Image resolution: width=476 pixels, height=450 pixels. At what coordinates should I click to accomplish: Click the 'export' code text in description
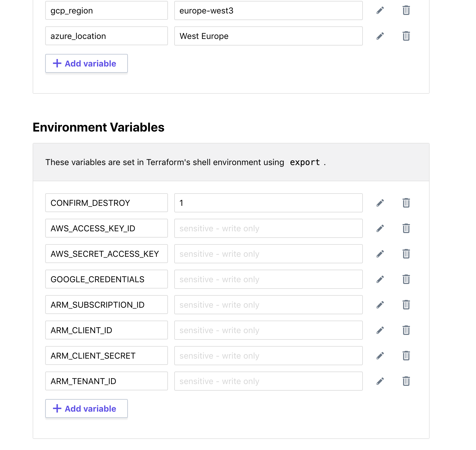tap(305, 162)
